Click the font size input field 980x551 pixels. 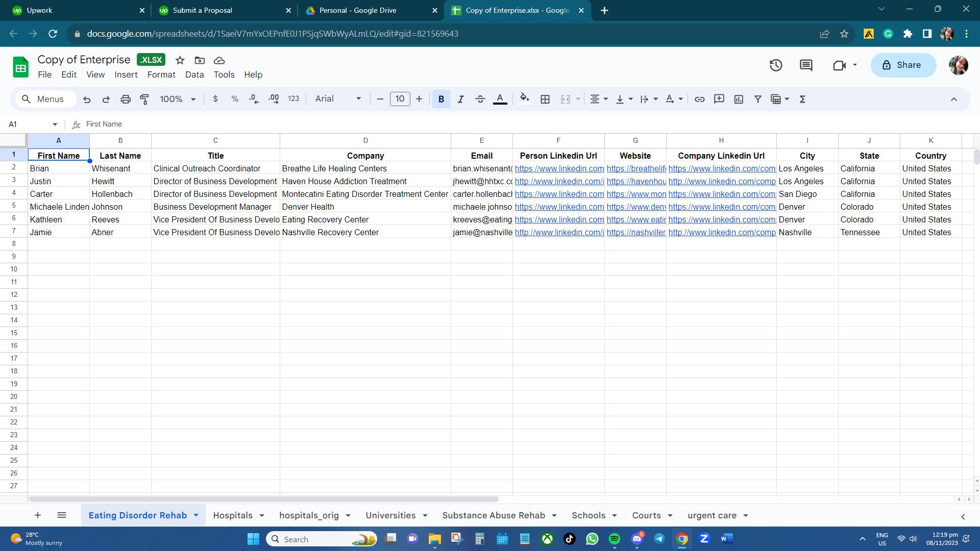[400, 99]
